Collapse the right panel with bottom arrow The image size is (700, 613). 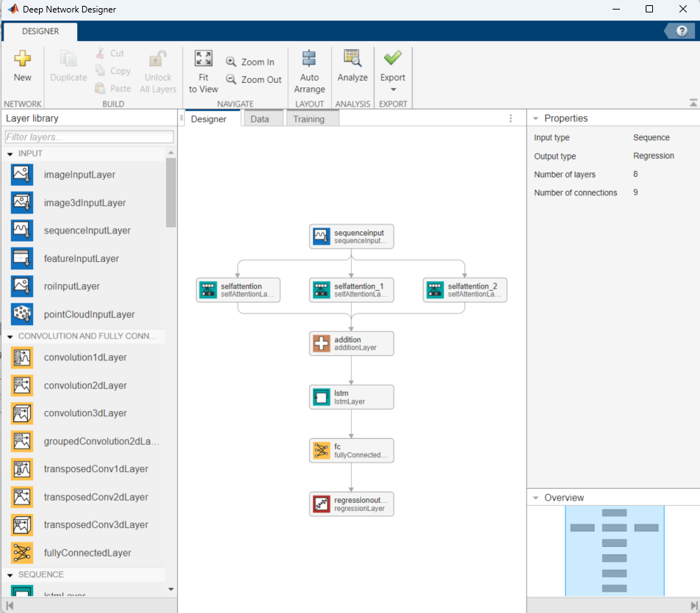point(693,606)
